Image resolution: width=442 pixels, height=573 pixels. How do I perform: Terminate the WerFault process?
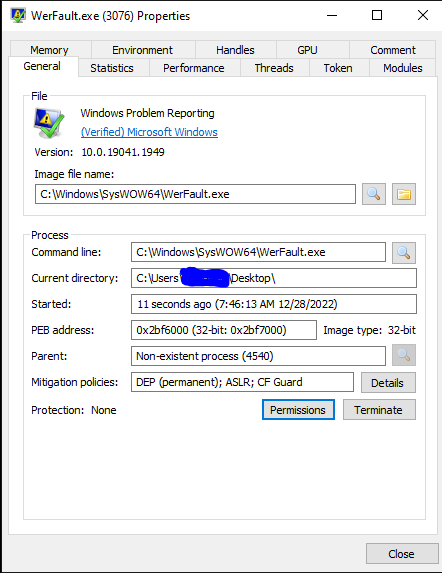(x=379, y=410)
